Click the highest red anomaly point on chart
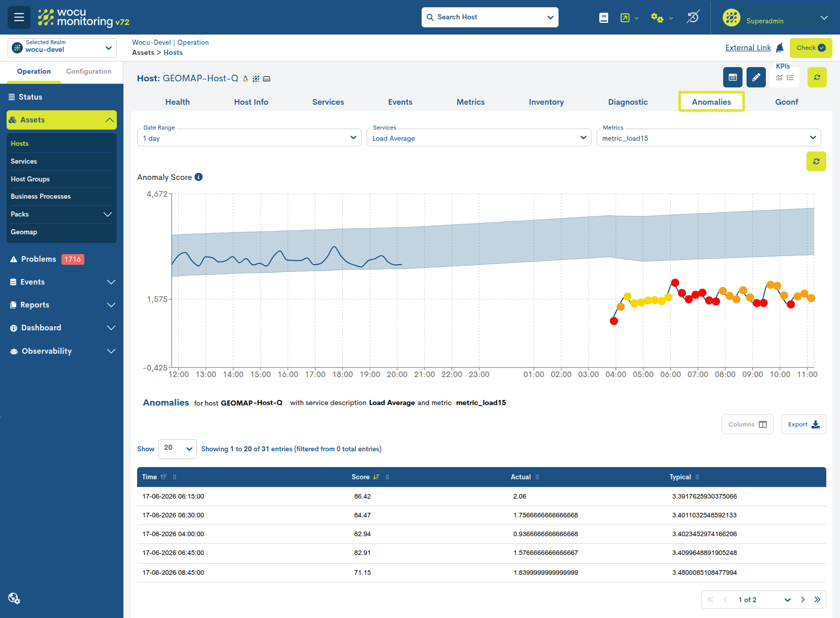The image size is (840, 618). (675, 283)
